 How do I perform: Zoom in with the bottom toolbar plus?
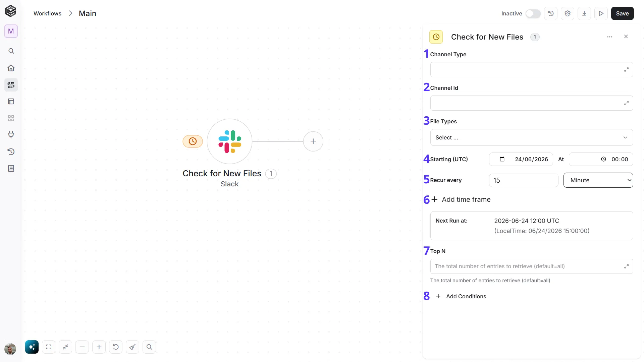point(99,347)
